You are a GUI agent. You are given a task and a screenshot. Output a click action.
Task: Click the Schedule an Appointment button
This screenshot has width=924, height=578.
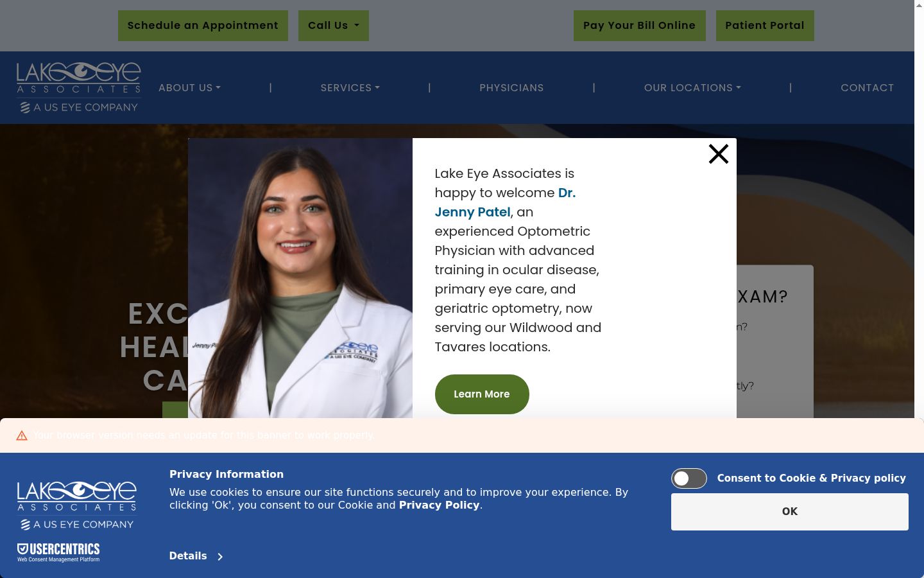tap(203, 26)
